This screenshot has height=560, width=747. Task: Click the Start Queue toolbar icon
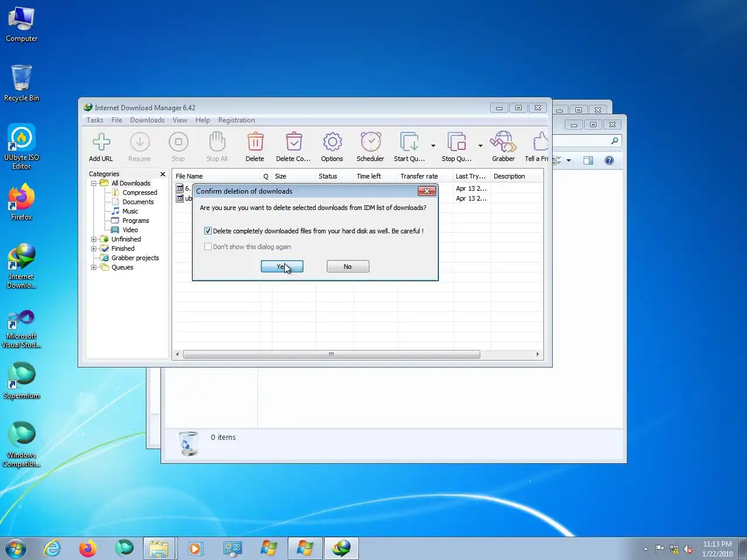point(409,142)
